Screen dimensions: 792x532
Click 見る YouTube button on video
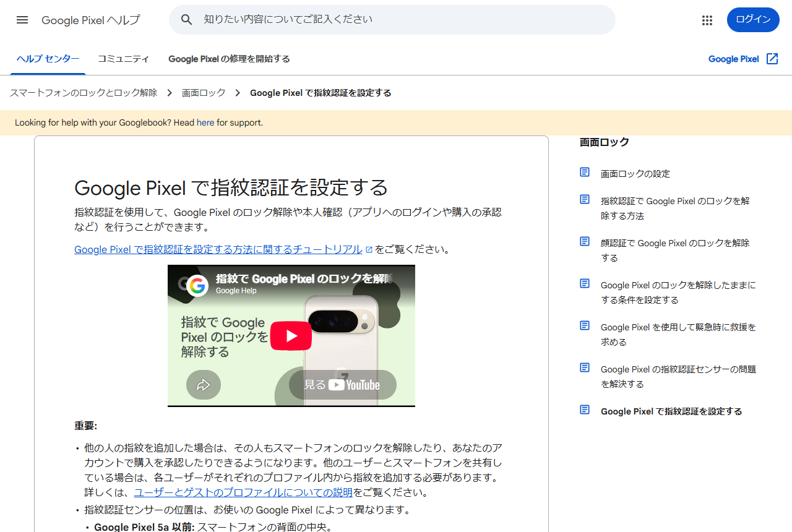[343, 385]
